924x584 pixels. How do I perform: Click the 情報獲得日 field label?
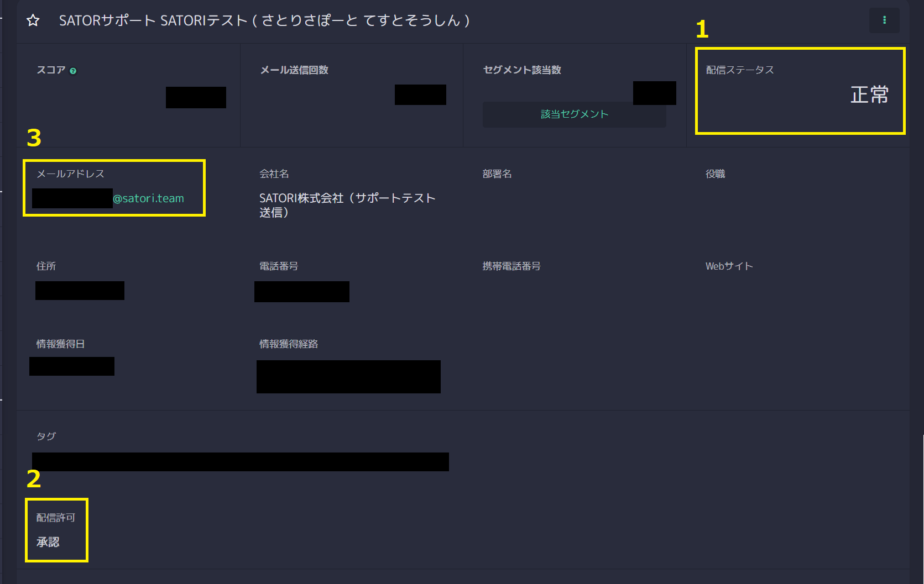(x=60, y=344)
